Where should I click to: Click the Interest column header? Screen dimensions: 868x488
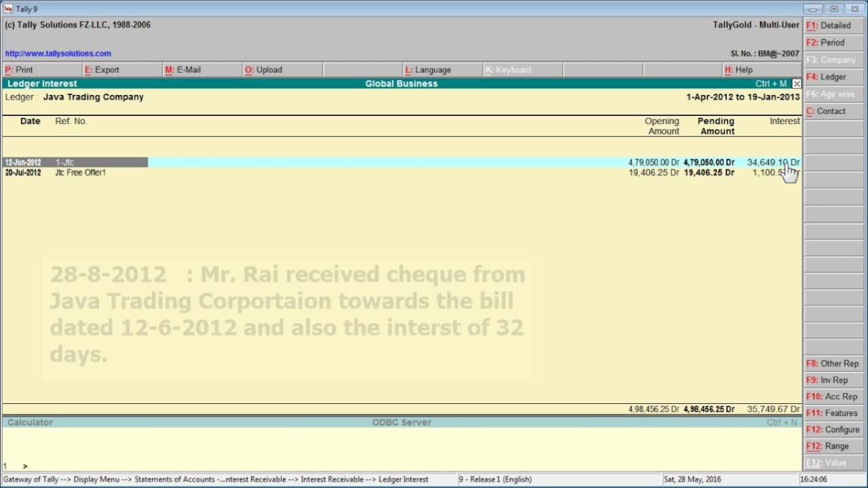[x=785, y=121]
